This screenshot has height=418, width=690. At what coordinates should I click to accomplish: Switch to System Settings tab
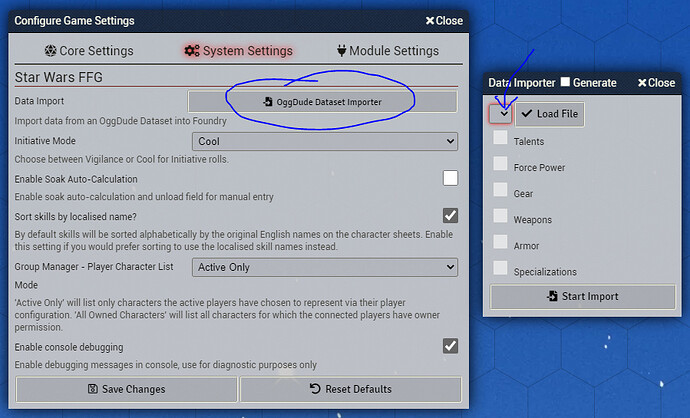click(x=238, y=51)
